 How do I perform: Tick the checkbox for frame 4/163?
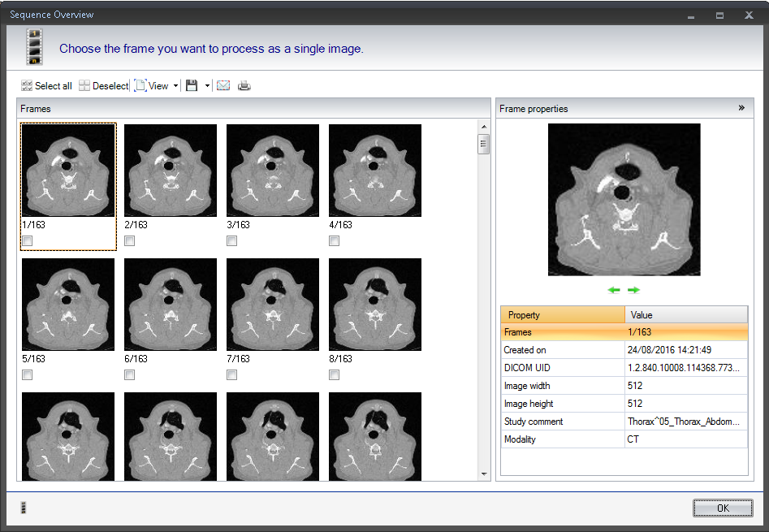point(335,241)
